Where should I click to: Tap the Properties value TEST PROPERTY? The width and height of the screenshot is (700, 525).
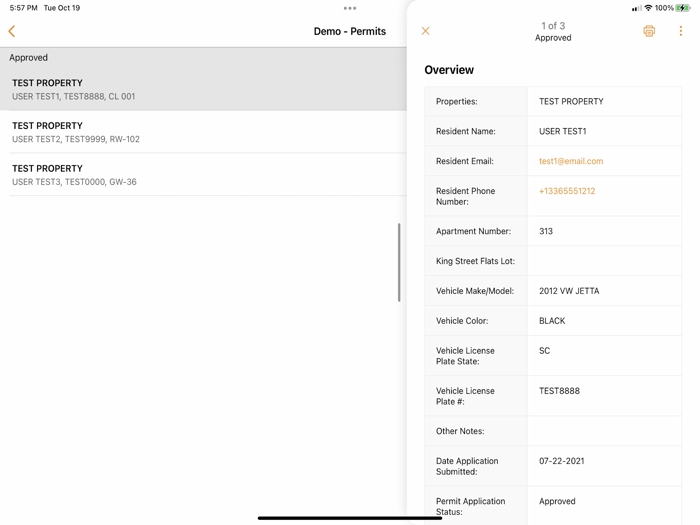571,101
